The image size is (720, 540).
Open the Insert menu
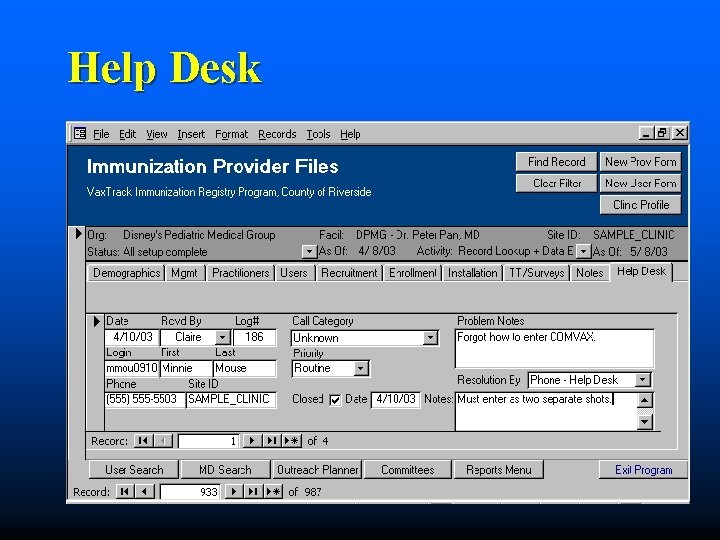coord(191,134)
